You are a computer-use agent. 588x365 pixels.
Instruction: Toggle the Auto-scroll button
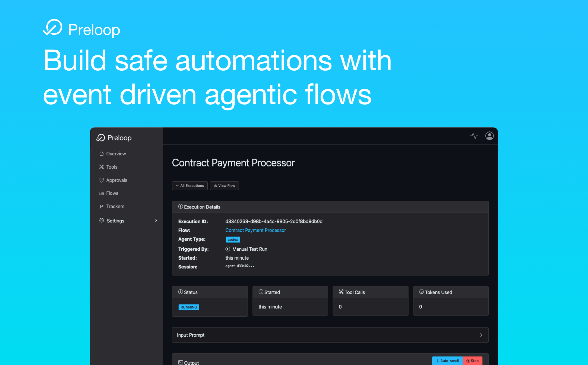tap(447, 361)
